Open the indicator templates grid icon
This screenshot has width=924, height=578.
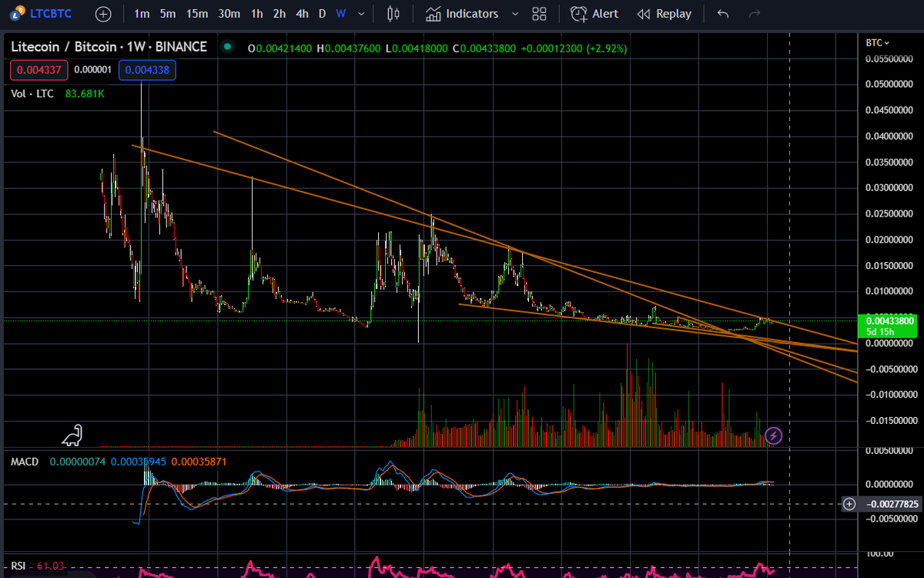(539, 14)
